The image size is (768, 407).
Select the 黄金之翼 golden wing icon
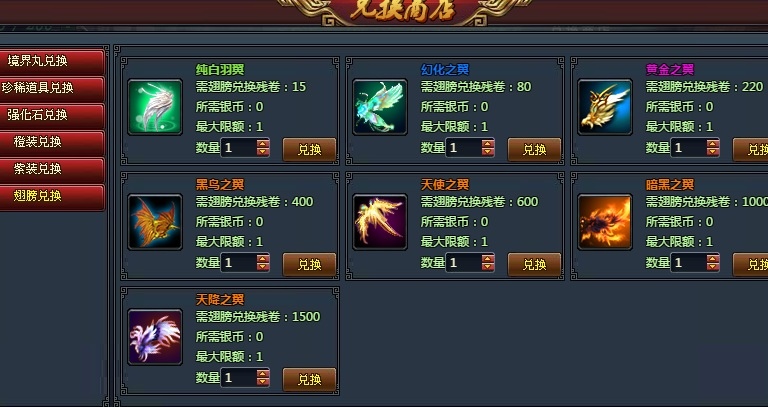[605, 107]
